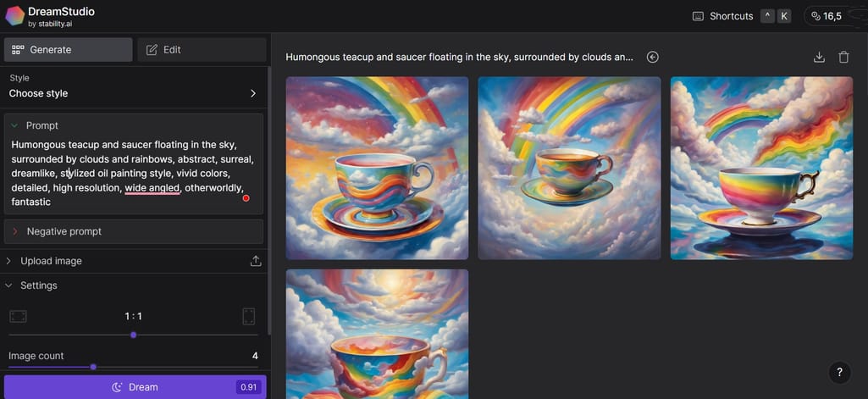This screenshot has height=399, width=868.
Task: Open third image with gold-handled teacup
Action: coord(761,169)
